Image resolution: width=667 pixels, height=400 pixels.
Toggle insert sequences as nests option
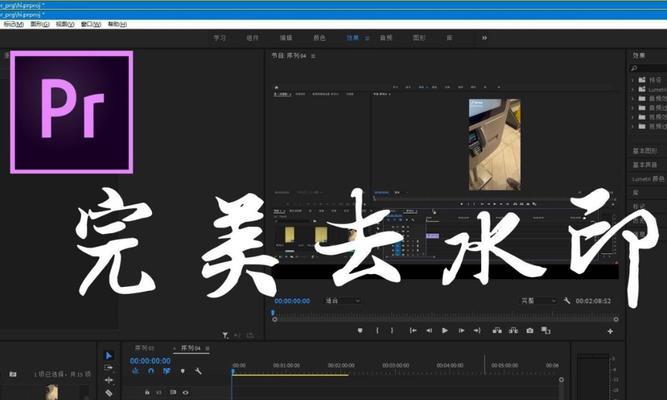[x=136, y=371]
